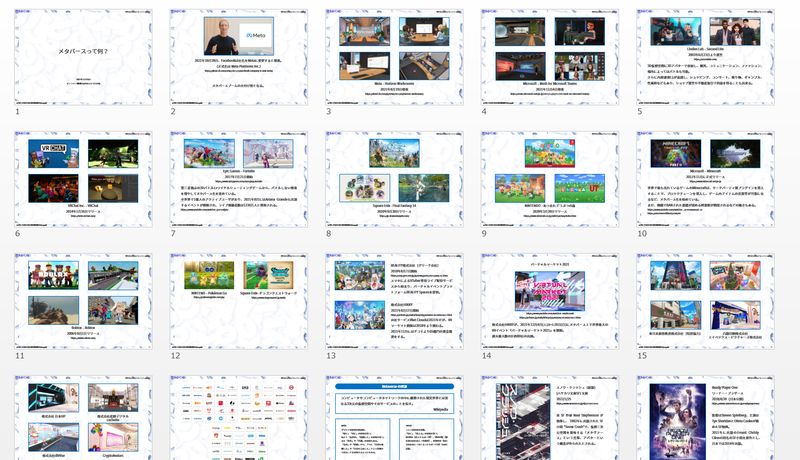Image resolution: width=800 pixels, height=460 pixels.
Task: Select slide 14 about Virtual Market 2021
Action: [550, 301]
